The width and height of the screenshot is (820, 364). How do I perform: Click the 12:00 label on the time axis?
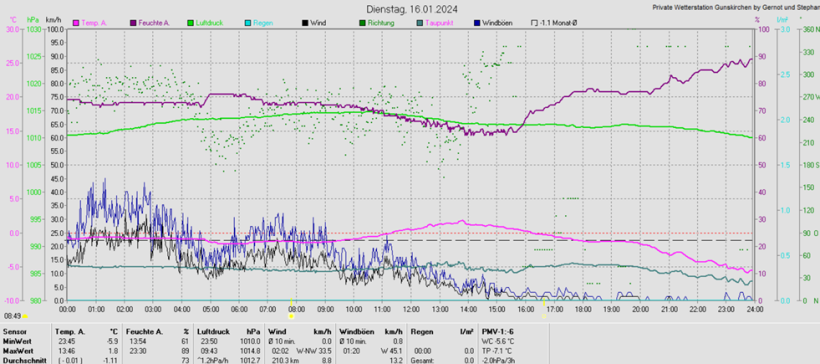coord(411,309)
